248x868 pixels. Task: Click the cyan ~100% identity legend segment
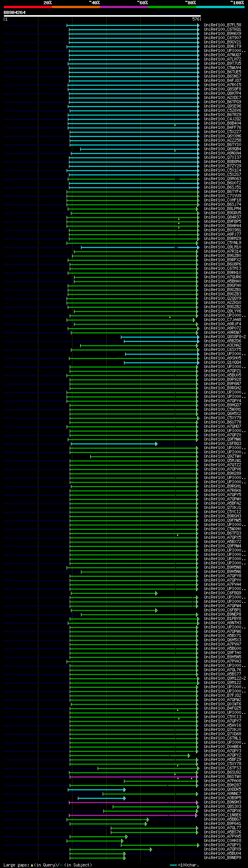[x=220, y=7]
